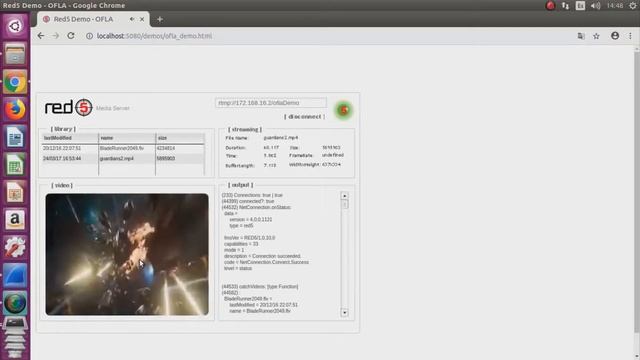Viewport: 640px width, 360px height.
Task: Open the sound volume indicator
Action: pyautogui.click(x=596, y=5)
